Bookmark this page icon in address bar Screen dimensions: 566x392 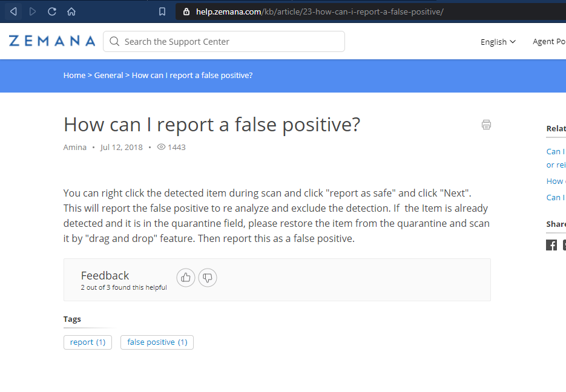tap(162, 11)
